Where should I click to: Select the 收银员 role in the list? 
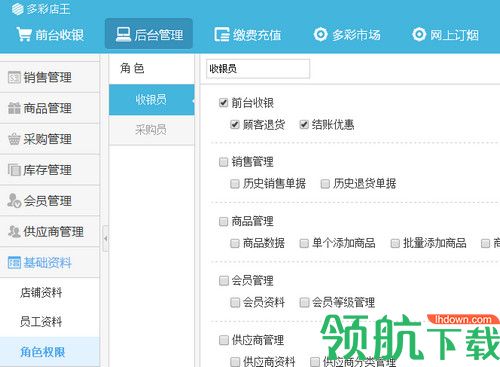(x=152, y=99)
